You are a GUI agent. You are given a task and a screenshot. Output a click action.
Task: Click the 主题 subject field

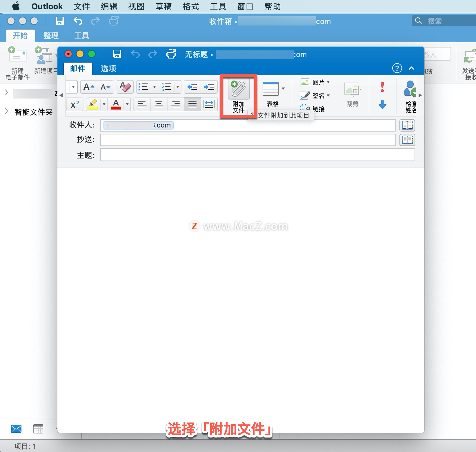(258, 155)
